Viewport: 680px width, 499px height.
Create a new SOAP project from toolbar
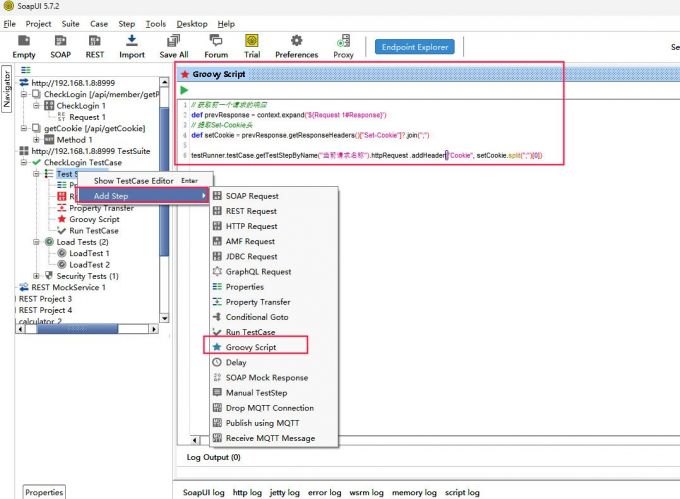[x=60, y=47]
